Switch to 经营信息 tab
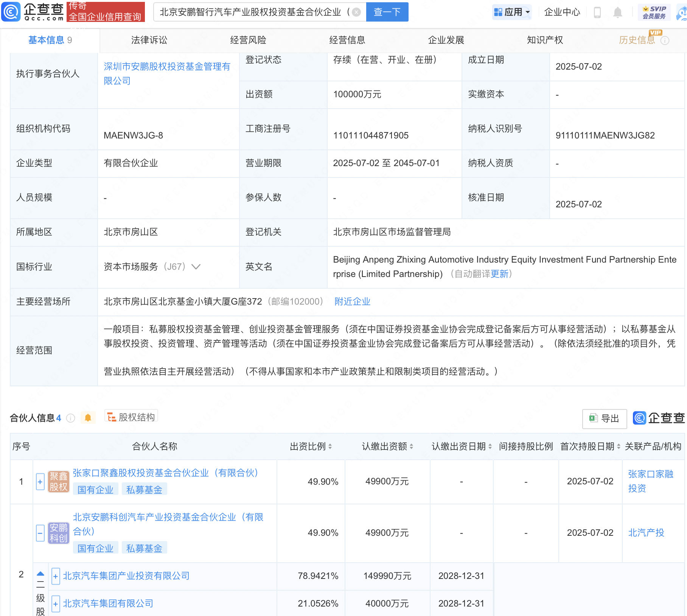 347,40
